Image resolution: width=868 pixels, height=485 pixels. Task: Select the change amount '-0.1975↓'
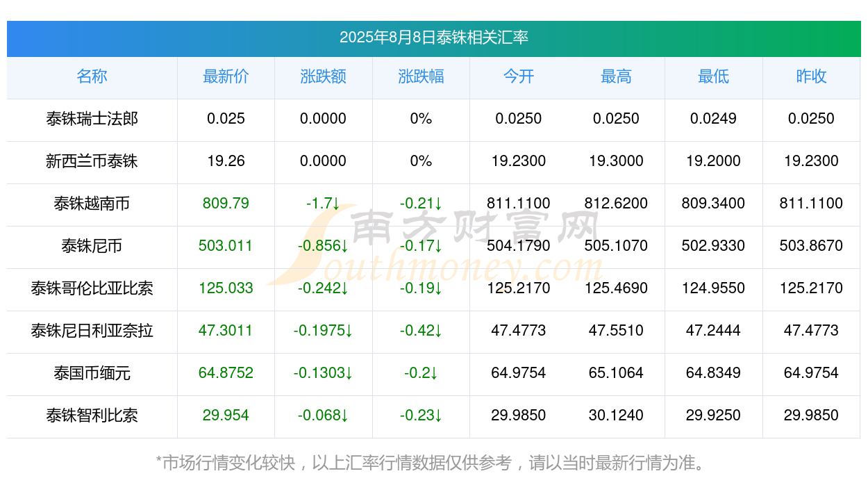click(324, 331)
